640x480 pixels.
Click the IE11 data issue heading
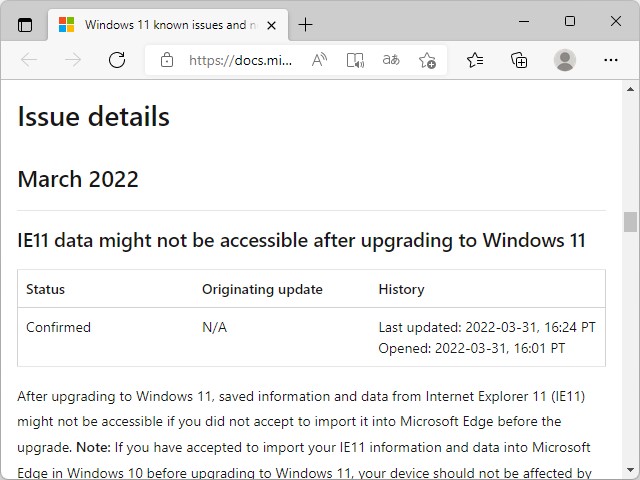click(301, 240)
